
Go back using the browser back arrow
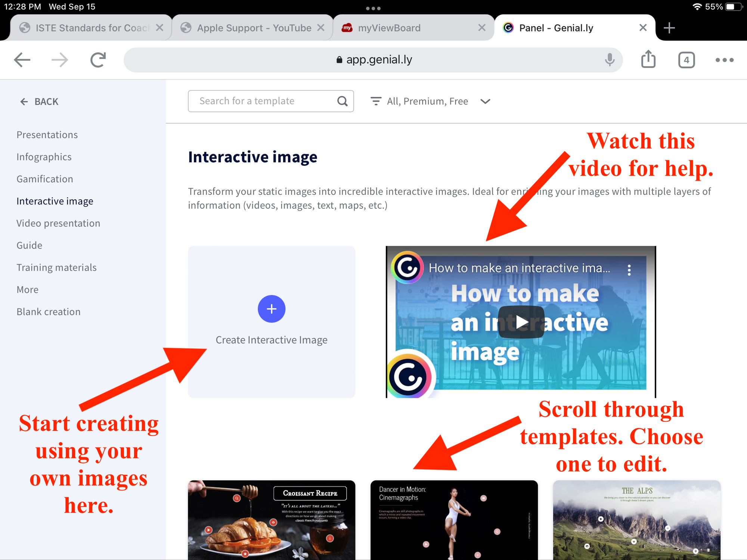(22, 60)
